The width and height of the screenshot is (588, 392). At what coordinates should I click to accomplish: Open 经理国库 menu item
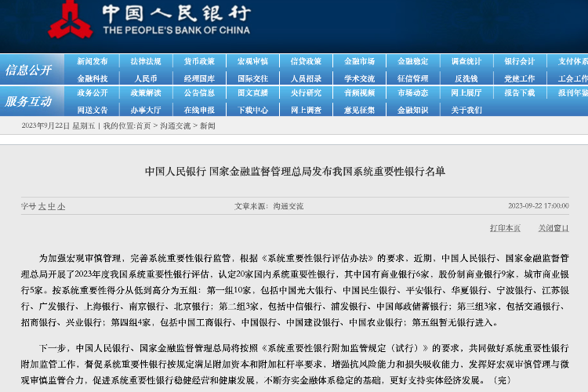coord(199,78)
